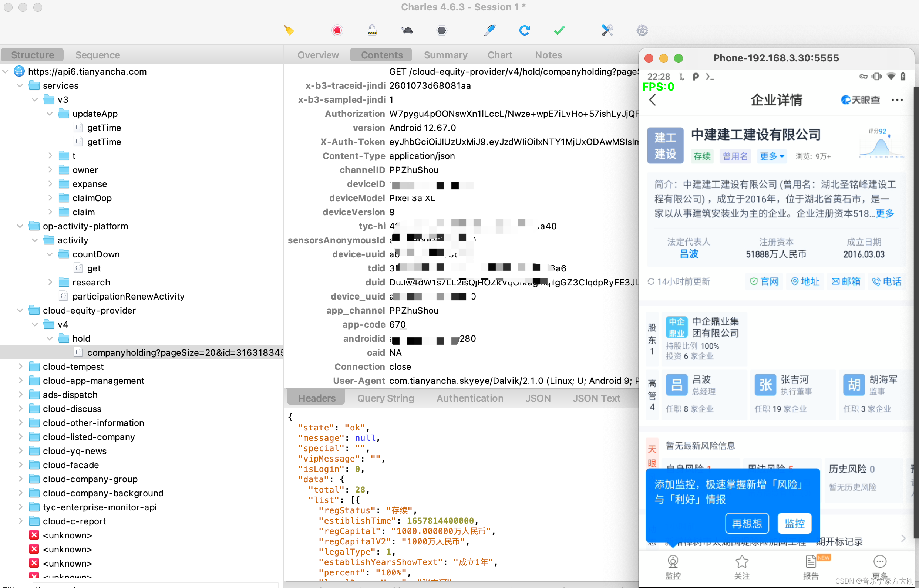This screenshot has width=919, height=588.
Task: Click globe icon of tianyancha host
Action: [x=19, y=71]
